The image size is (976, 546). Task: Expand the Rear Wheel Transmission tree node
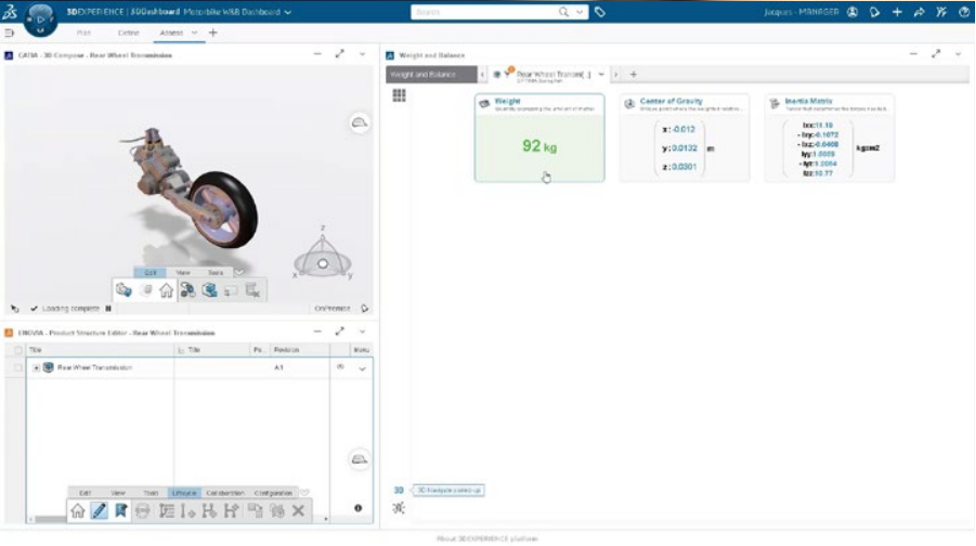click(36, 368)
